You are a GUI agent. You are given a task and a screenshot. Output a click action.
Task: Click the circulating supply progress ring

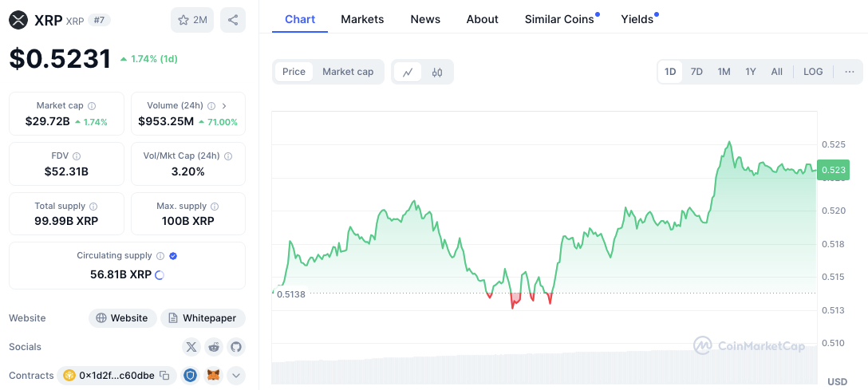click(160, 275)
